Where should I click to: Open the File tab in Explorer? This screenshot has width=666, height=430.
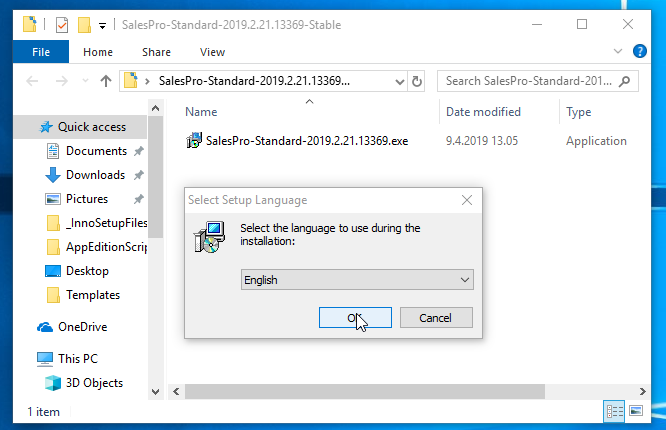(41, 52)
